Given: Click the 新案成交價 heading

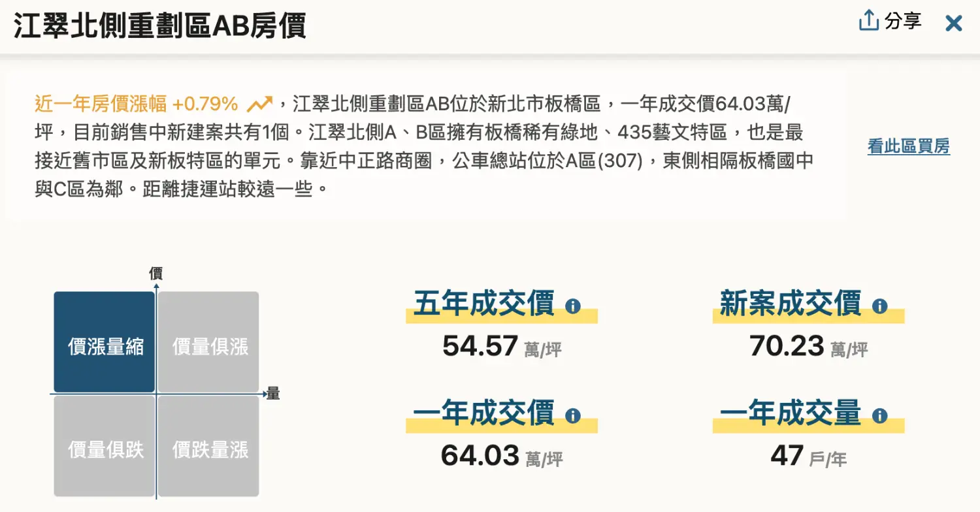Looking at the screenshot, I should click(x=791, y=304).
